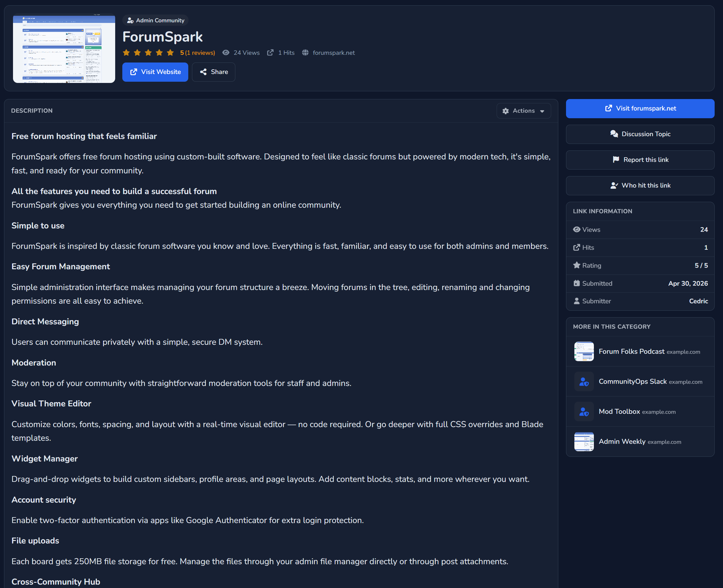This screenshot has height=588, width=723.
Task: Open Who hit this link
Action: pyautogui.click(x=640, y=186)
